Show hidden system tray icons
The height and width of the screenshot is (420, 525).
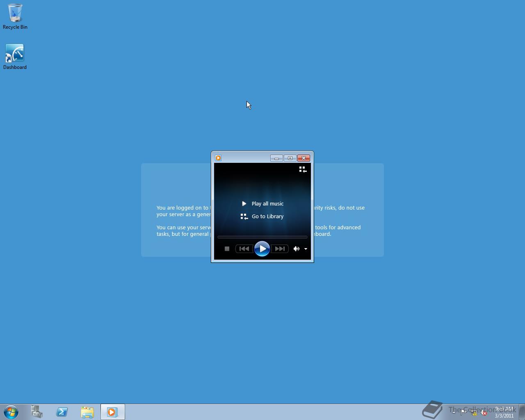[x=454, y=412]
